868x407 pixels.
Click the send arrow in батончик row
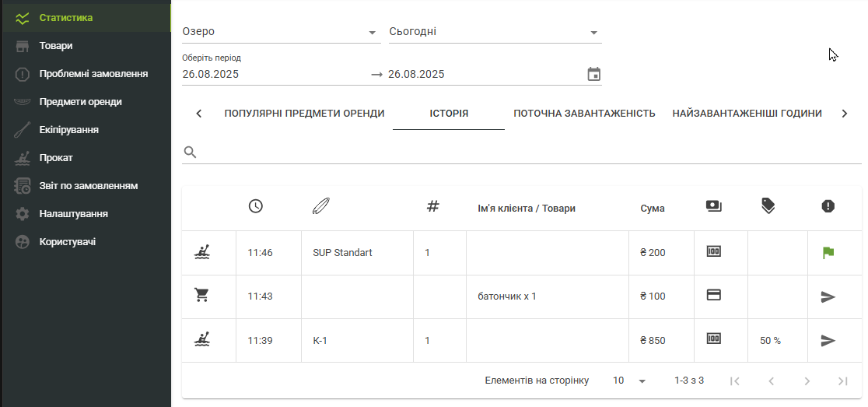click(828, 296)
